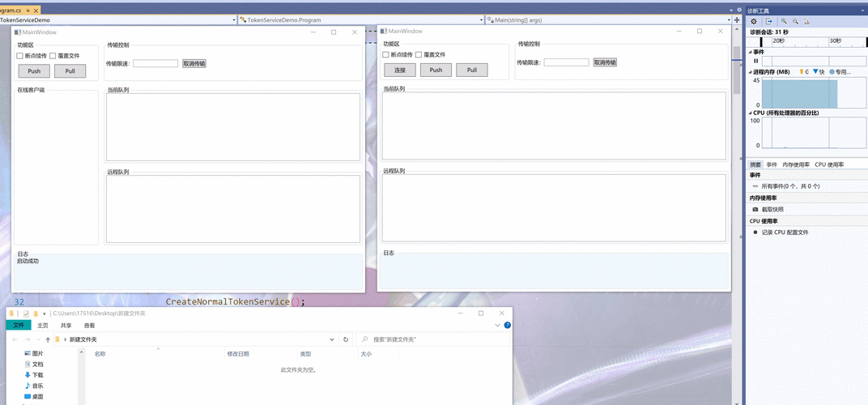Toggle 断点续传 checkbox in right window

coord(386,55)
